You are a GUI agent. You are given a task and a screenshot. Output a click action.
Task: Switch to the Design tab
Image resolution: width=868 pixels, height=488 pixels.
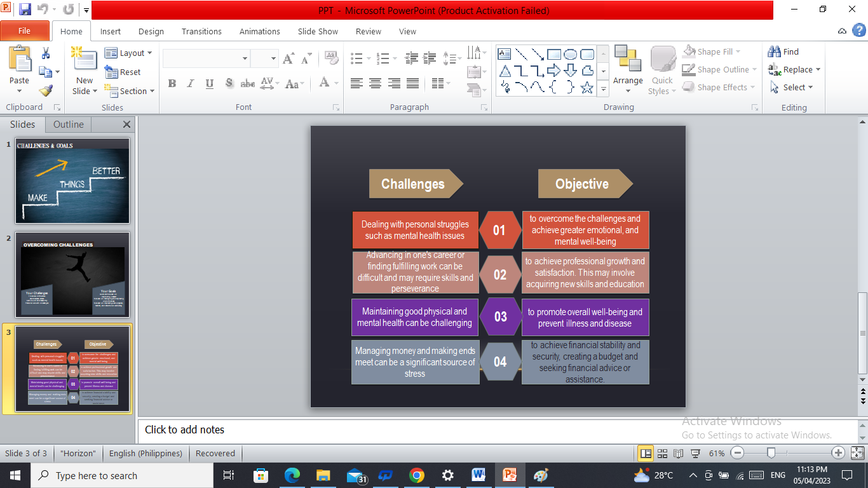(x=151, y=31)
